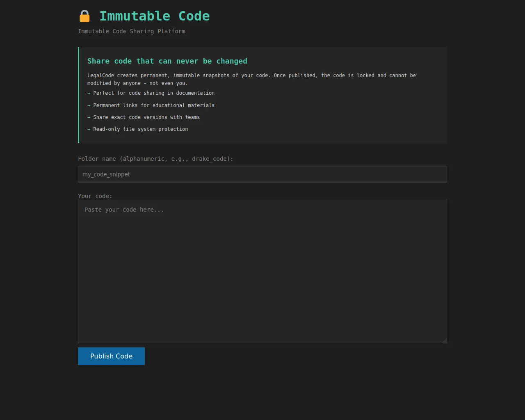Screen dimensions: 525x420
Task: Click the LegalCode description paragraph
Action: tap(251, 79)
